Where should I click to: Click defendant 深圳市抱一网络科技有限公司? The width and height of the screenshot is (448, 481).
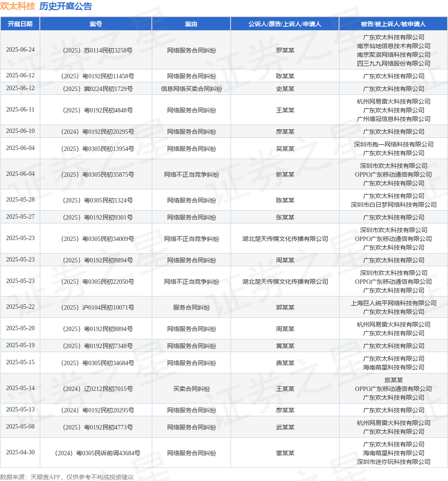pyautogui.click(x=393, y=144)
